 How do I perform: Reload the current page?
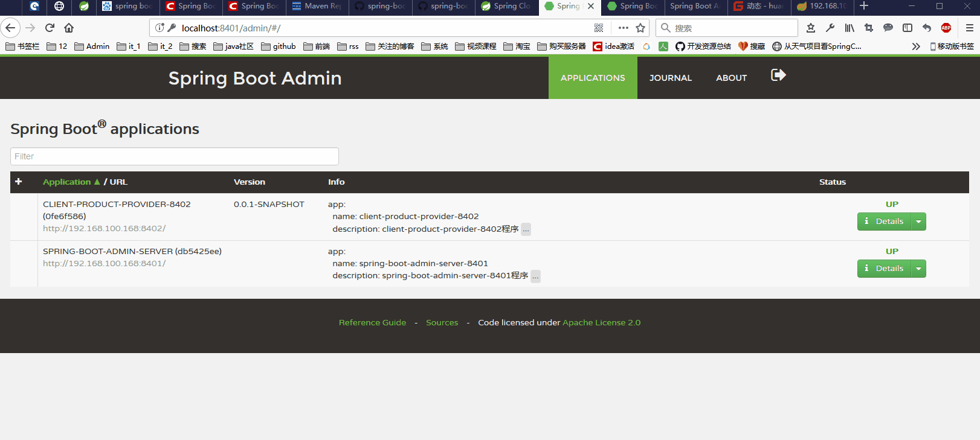(50, 28)
